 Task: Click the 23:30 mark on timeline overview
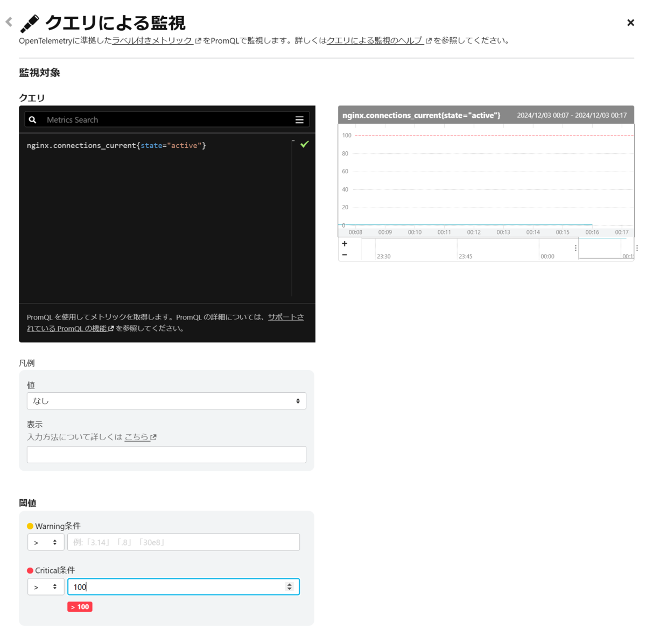383,257
